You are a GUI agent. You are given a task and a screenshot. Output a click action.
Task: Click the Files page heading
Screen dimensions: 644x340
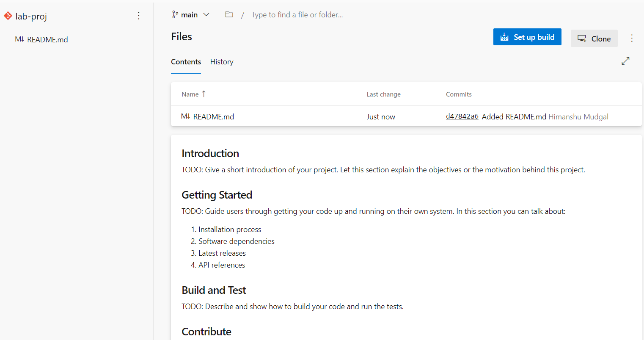click(x=182, y=37)
